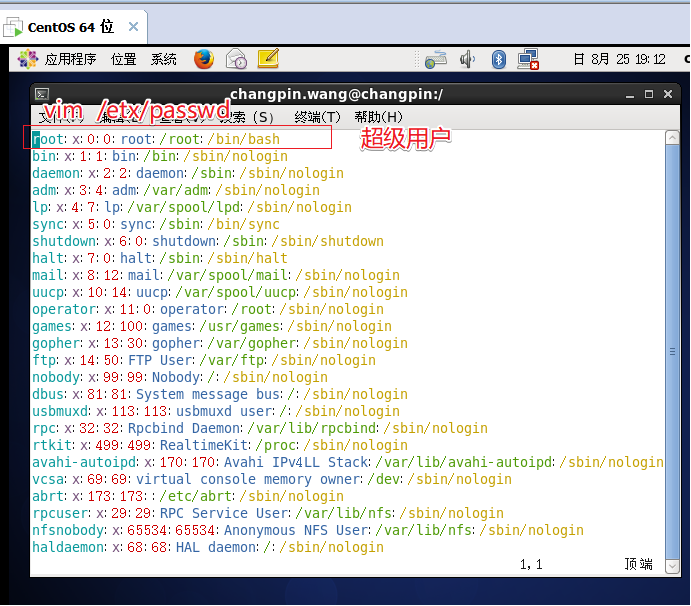Close the CentOS 64 位 VM tab
The width and height of the screenshot is (691, 606).
(133, 27)
